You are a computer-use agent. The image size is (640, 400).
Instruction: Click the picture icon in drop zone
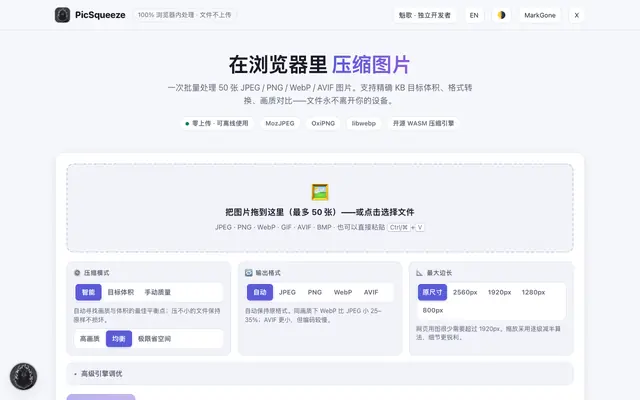coord(320,192)
